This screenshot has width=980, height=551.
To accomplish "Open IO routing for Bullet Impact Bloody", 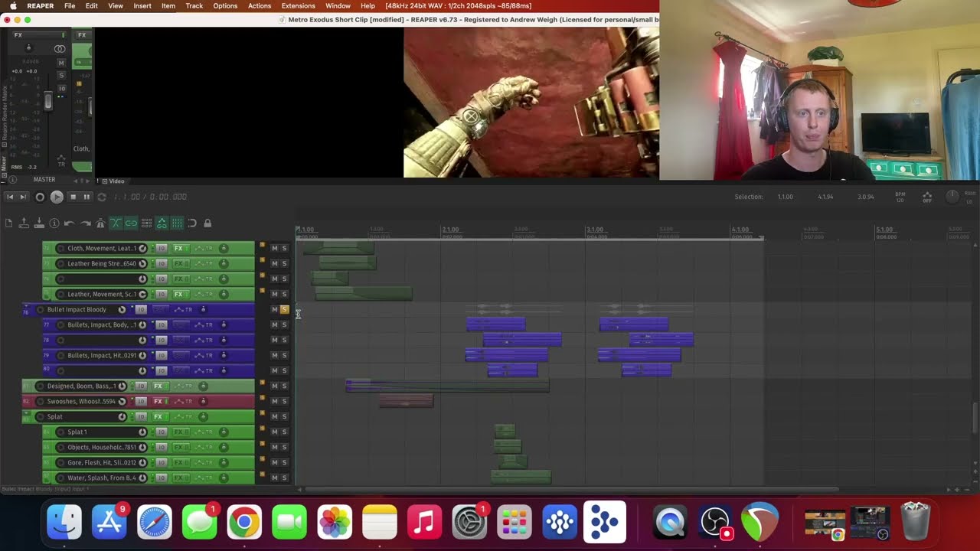I will pos(141,309).
